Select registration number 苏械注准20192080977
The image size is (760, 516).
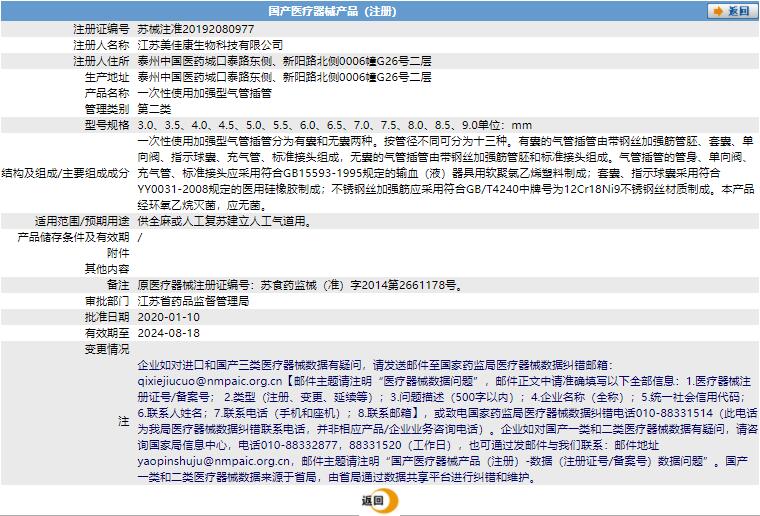196,29
